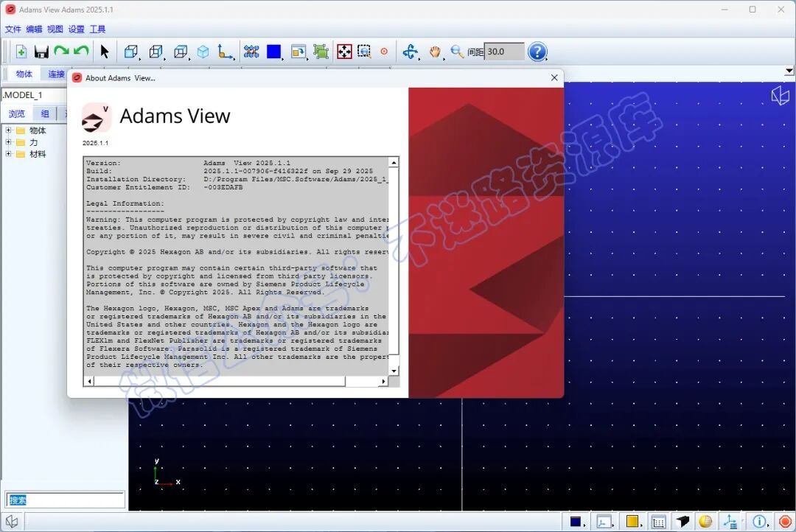Activate the zoom-to-window dashed box icon
The image size is (796, 532).
coord(364,52)
